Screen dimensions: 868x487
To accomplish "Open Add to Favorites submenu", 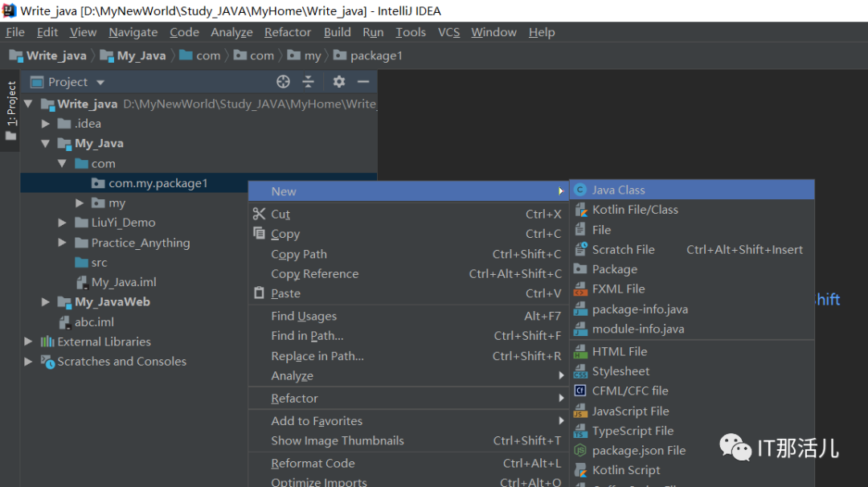I will pyautogui.click(x=408, y=420).
